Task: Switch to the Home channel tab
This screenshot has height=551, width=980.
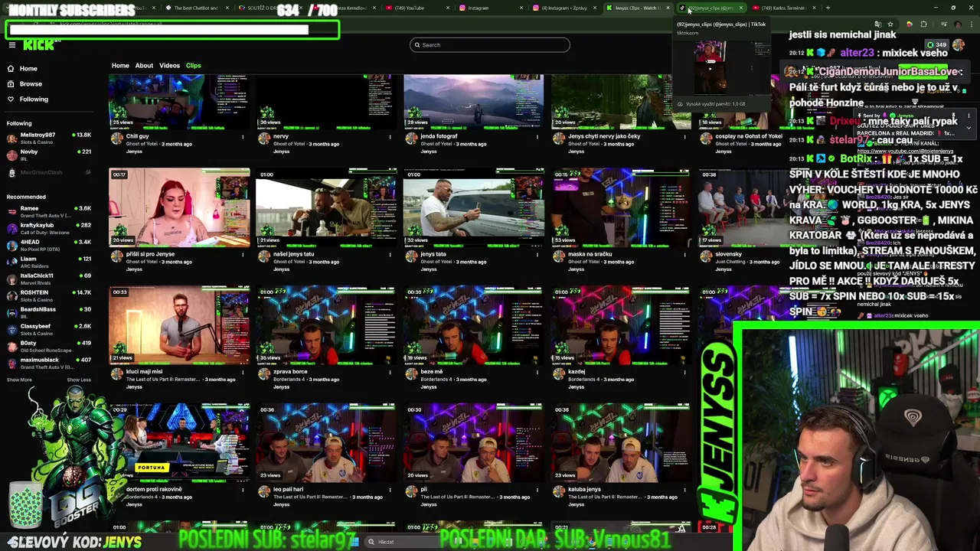Action: click(120, 66)
